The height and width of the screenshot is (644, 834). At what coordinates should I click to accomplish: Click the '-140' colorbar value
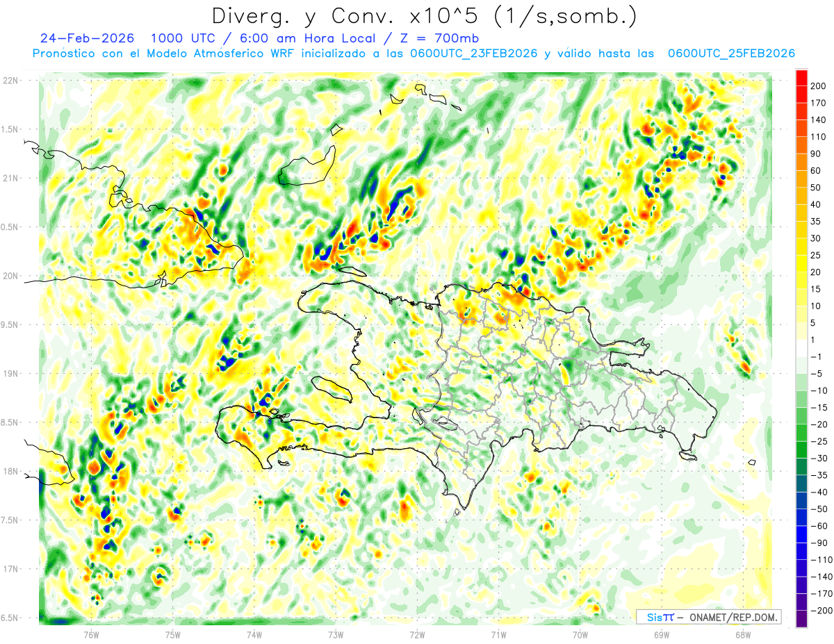pyautogui.click(x=822, y=577)
